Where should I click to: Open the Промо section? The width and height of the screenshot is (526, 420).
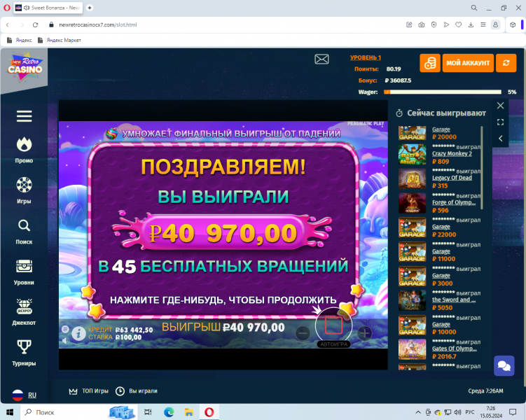pyautogui.click(x=24, y=150)
